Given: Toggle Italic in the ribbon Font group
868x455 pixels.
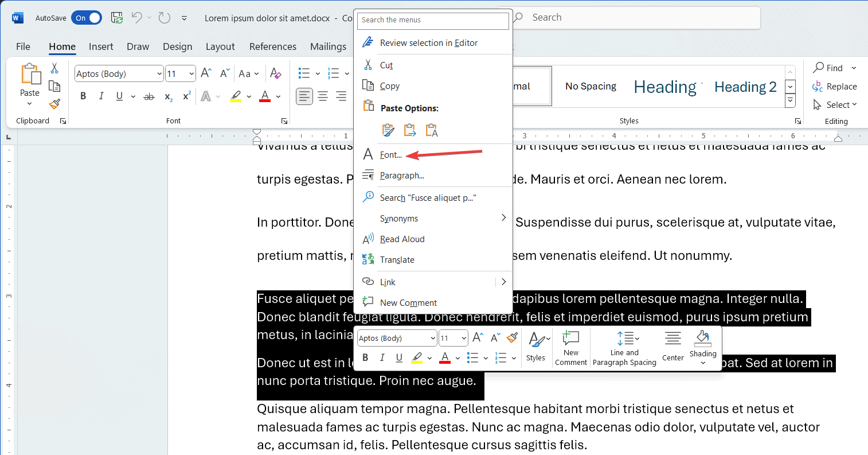Looking at the screenshot, I should coord(101,96).
